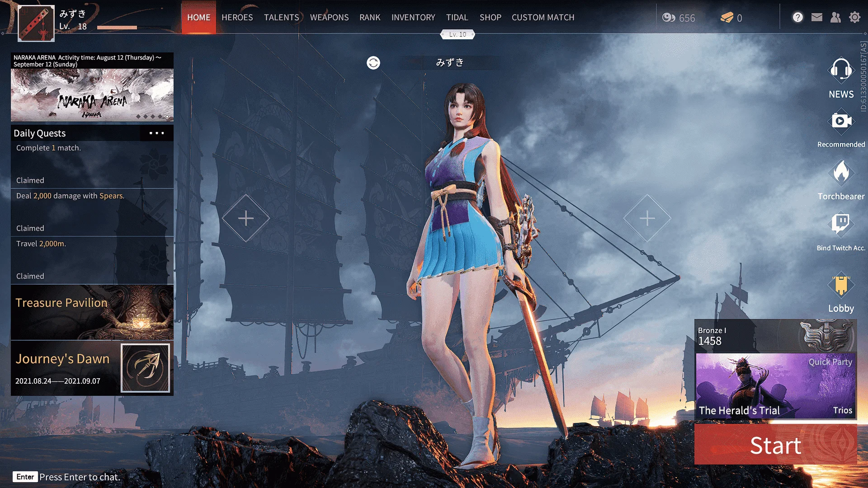Image resolution: width=868 pixels, height=488 pixels.
Task: Select the Travel 2,000m quest
Action: (92, 260)
